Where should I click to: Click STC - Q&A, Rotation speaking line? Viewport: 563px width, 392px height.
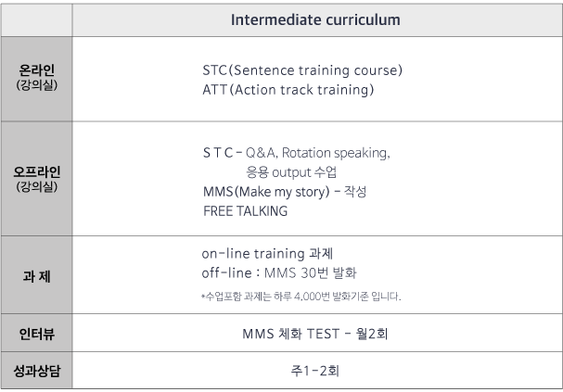point(297,153)
